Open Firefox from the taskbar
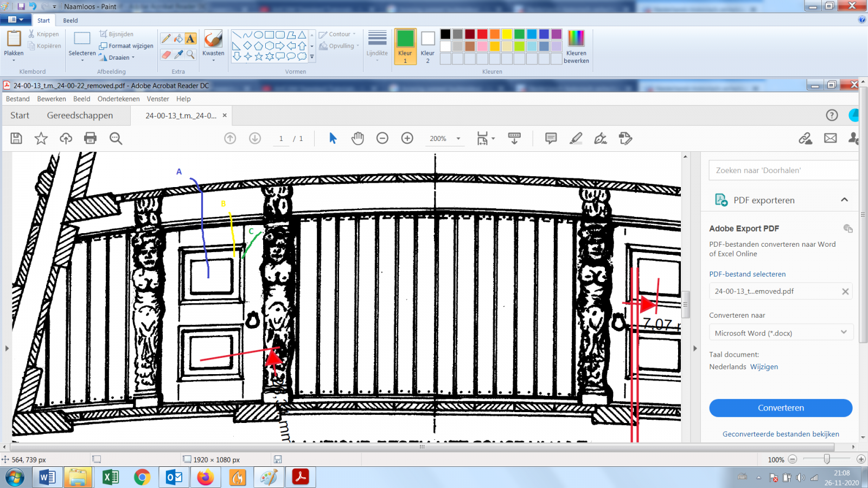Viewport: 868px width, 488px height. pos(205,477)
